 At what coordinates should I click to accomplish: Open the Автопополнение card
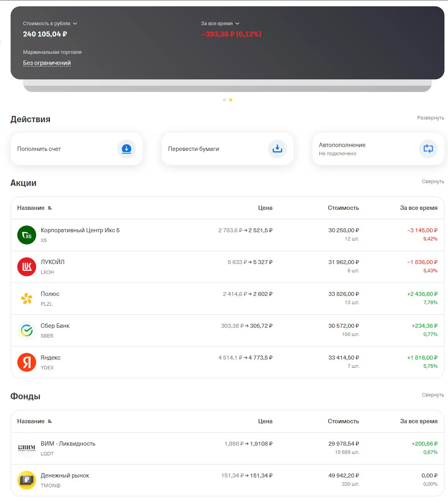click(x=378, y=149)
